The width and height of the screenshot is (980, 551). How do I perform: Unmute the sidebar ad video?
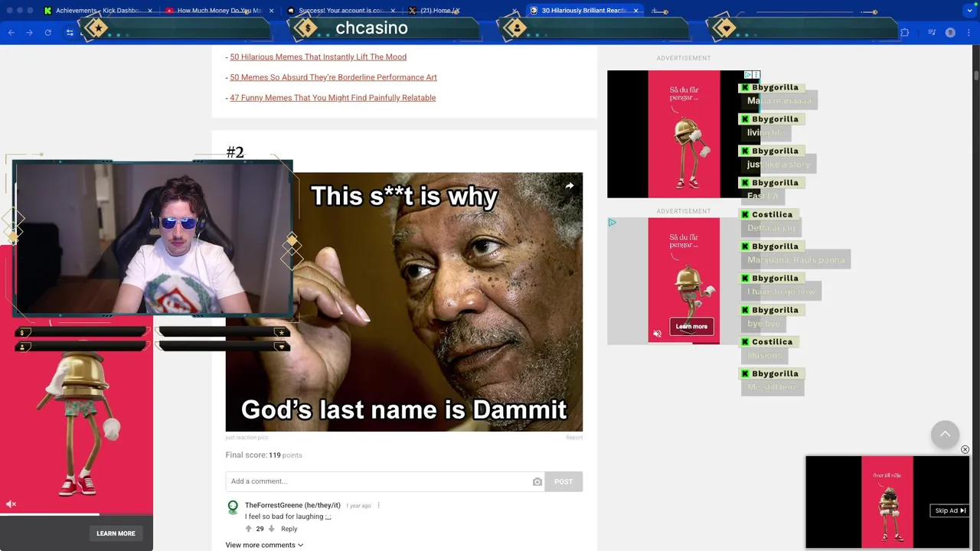click(x=657, y=334)
